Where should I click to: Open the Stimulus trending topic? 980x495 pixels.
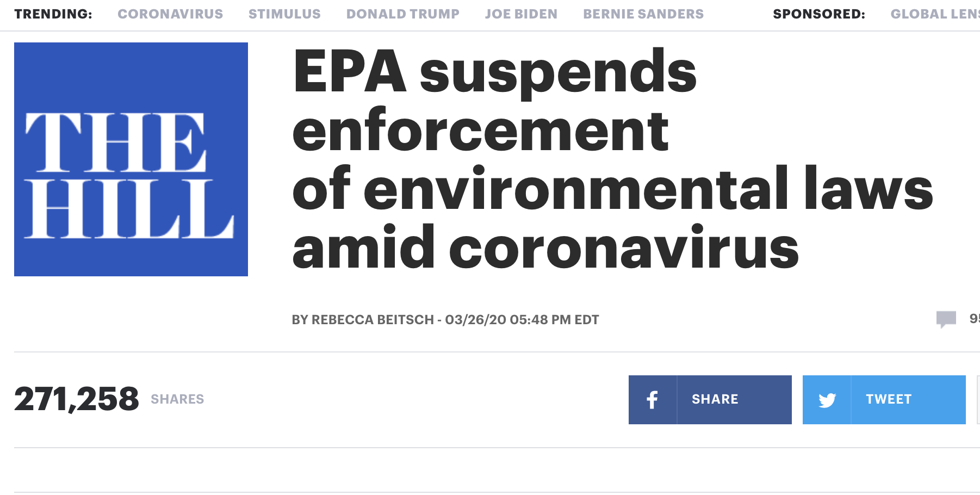pos(284,14)
